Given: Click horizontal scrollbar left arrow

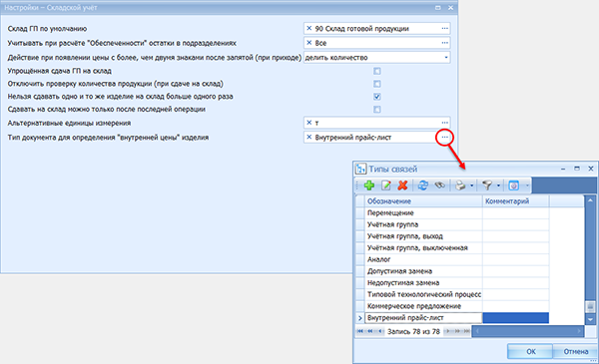Looking at the screenshot, I should pos(477,331).
